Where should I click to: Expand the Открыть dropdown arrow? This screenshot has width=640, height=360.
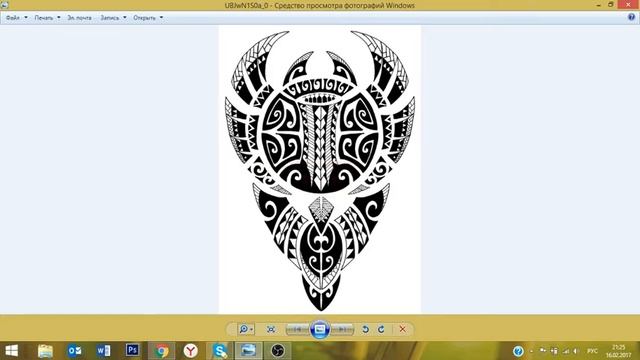(161, 18)
